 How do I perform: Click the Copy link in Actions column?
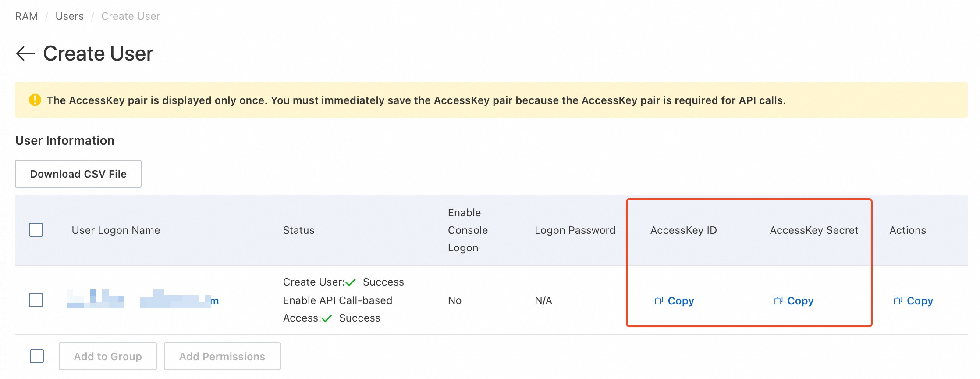[x=920, y=301]
